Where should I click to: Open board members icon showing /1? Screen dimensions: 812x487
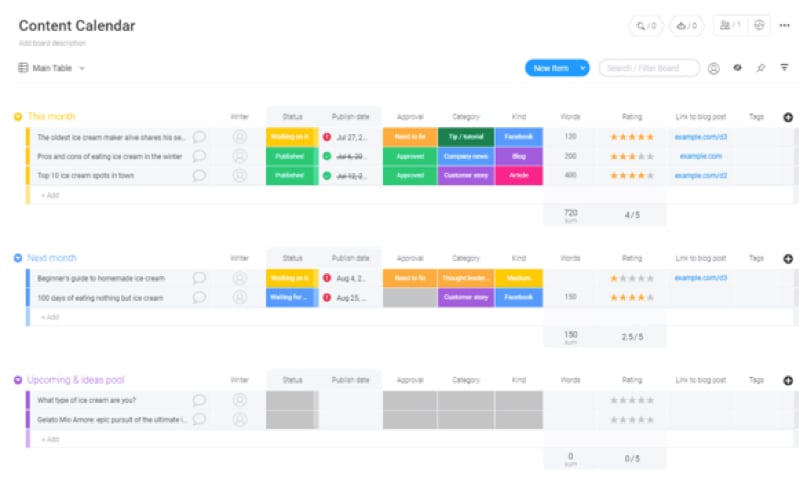[x=730, y=25]
